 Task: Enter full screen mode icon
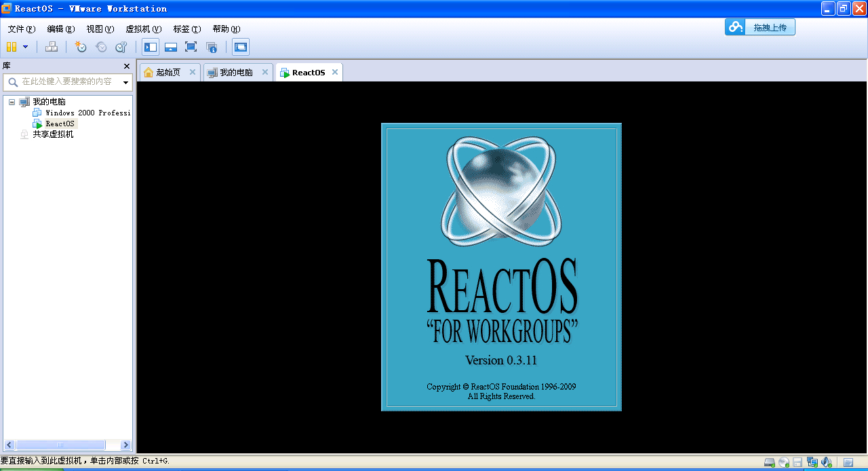pyautogui.click(x=191, y=47)
